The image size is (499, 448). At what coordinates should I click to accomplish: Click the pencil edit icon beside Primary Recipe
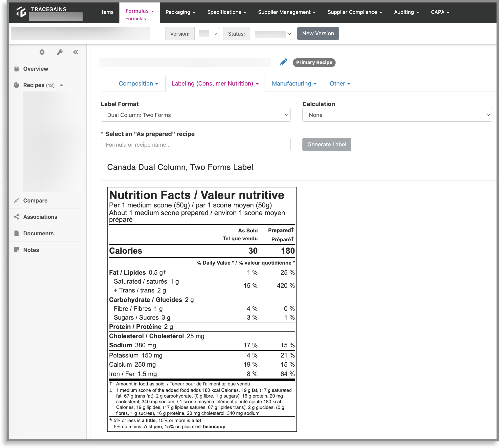point(284,62)
